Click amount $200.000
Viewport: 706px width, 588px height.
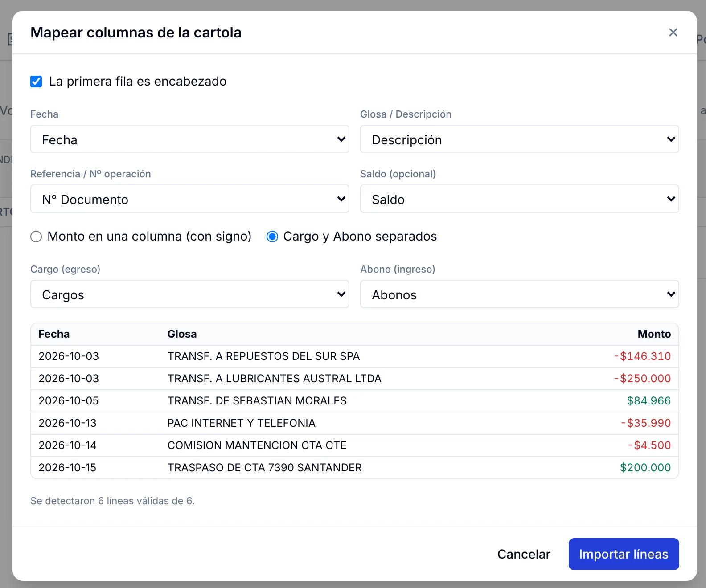[645, 468]
